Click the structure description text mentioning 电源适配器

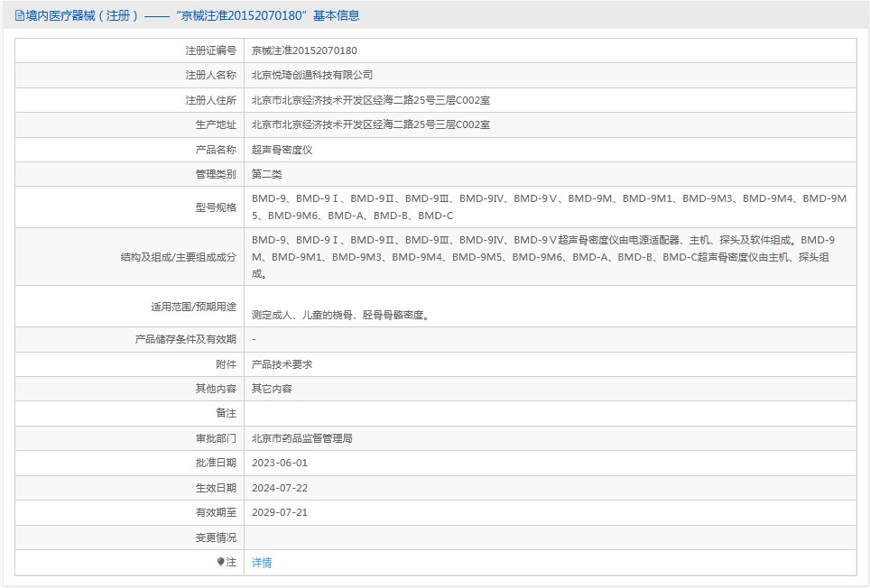coord(543,257)
